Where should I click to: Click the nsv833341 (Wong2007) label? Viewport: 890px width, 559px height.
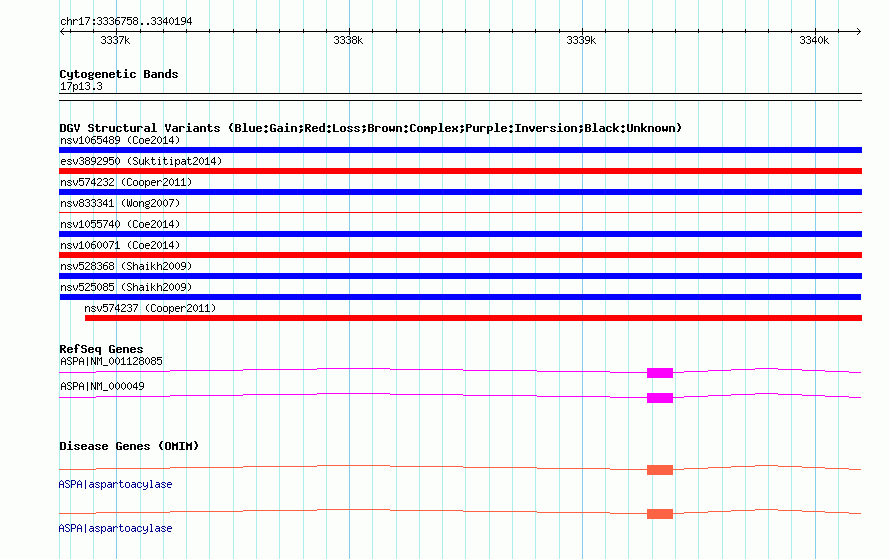point(120,203)
